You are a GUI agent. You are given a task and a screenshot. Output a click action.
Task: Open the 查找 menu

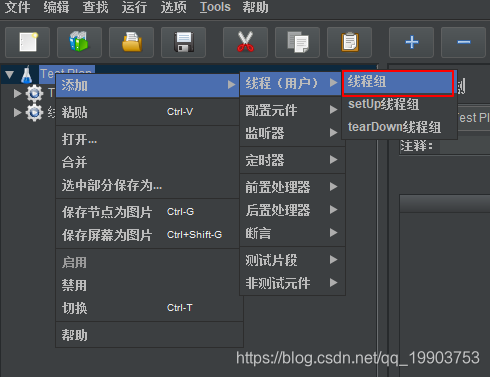[95, 7]
